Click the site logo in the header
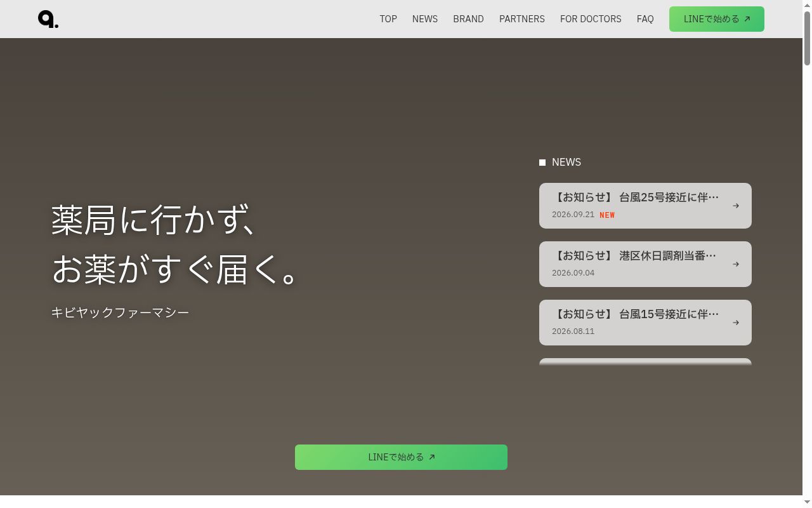Viewport: 812px width, 508px height. pyautogui.click(x=48, y=19)
